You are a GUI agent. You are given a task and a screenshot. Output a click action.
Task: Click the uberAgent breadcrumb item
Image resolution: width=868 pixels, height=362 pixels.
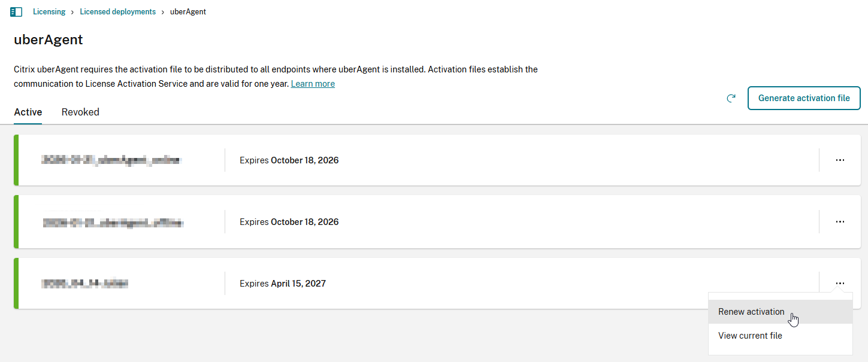click(188, 12)
